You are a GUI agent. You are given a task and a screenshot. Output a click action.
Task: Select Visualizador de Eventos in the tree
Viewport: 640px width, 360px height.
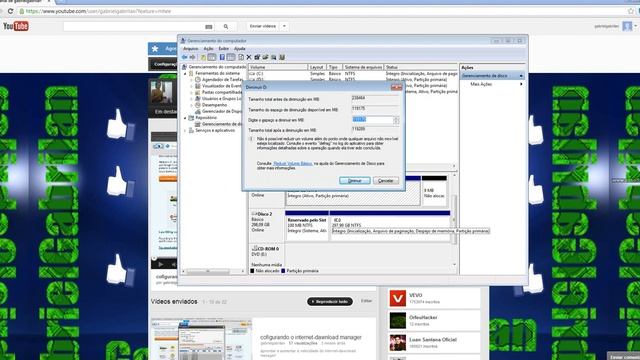pyautogui.click(x=222, y=86)
